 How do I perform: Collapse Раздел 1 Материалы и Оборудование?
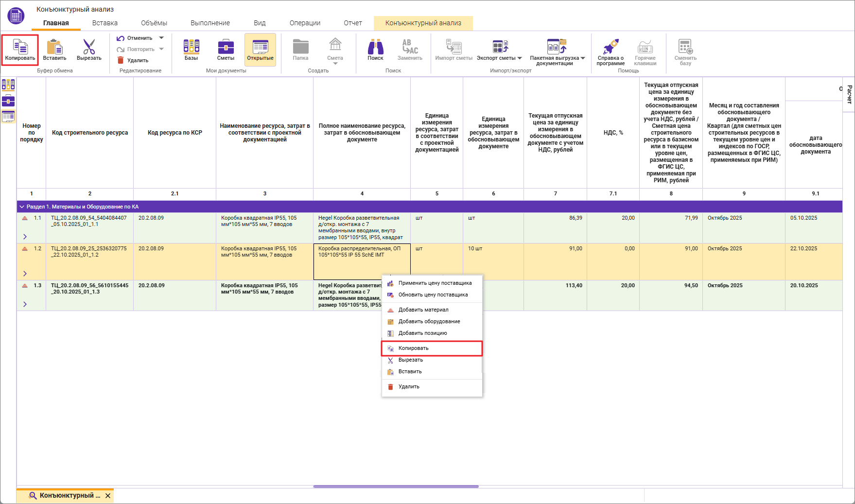coord(22,207)
